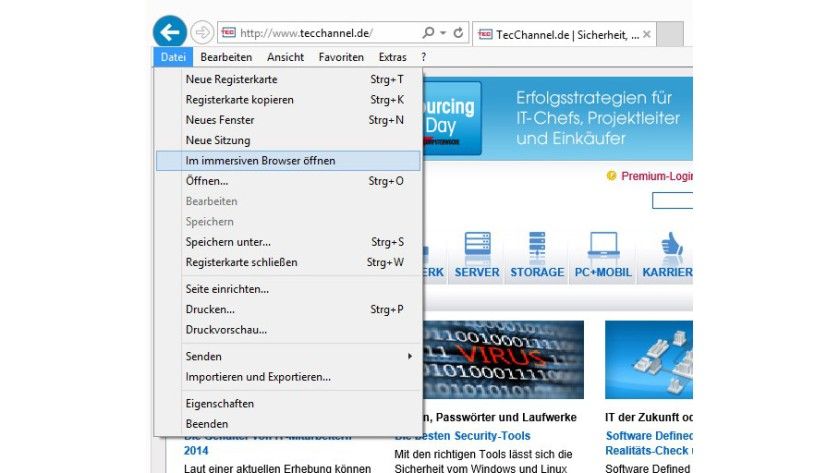Click the Sourcing Day logo in banner

(x=452, y=118)
